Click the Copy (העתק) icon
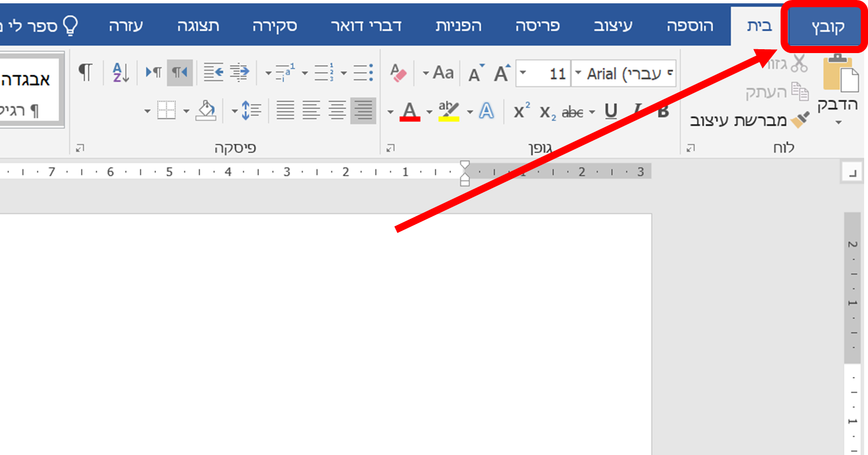 [799, 91]
